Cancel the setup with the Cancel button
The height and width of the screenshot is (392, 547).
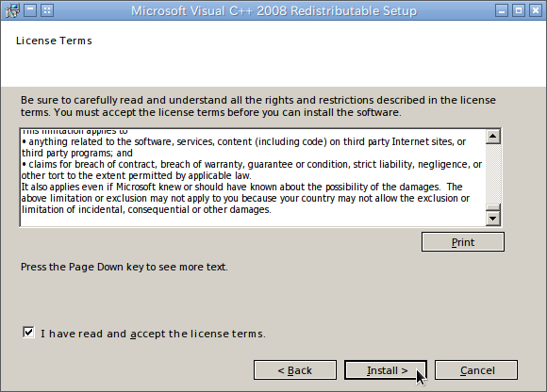click(476, 370)
